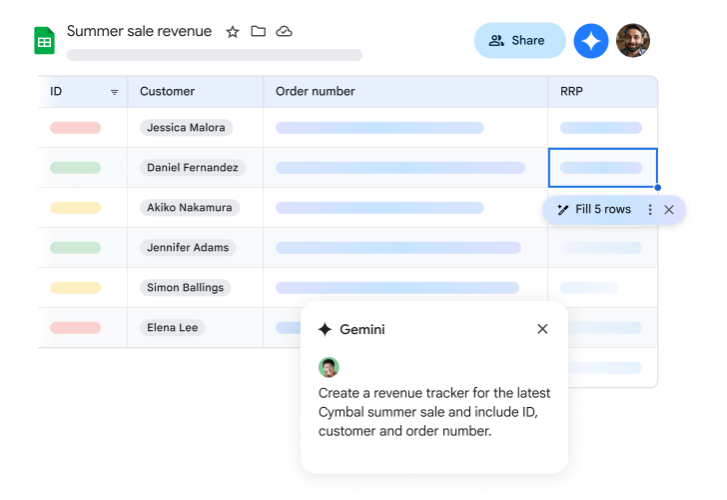Open Gemini with the blue sparkle button

591,41
